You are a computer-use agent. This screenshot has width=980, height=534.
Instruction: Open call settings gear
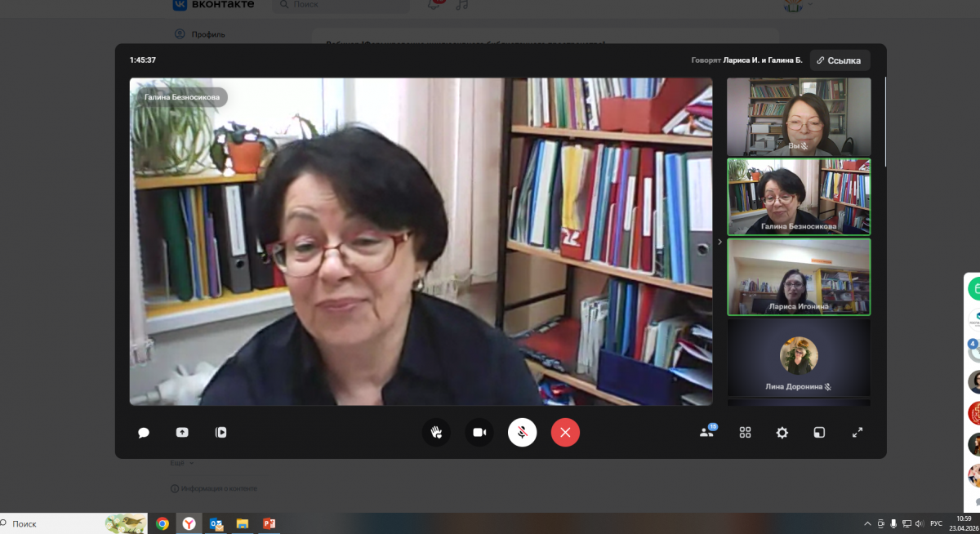[x=782, y=433]
